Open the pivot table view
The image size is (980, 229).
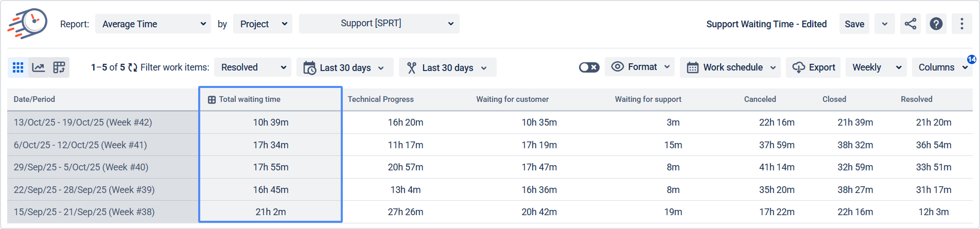click(x=59, y=67)
